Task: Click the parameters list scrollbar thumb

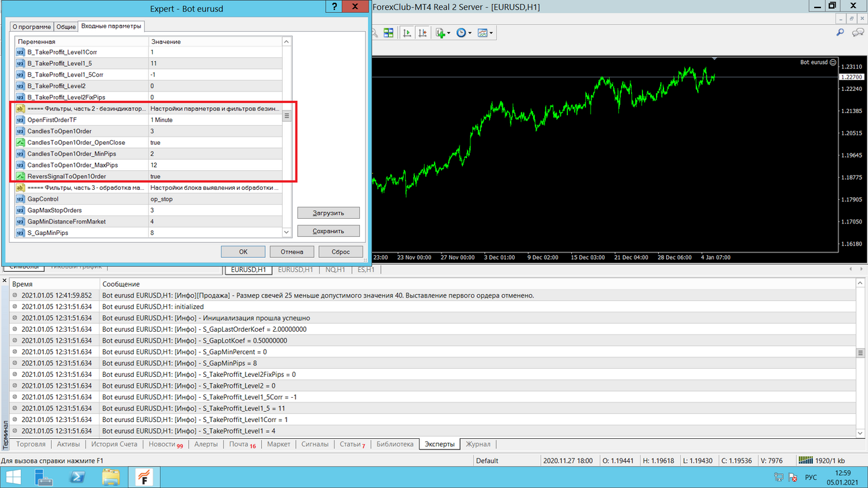Action: [x=287, y=116]
